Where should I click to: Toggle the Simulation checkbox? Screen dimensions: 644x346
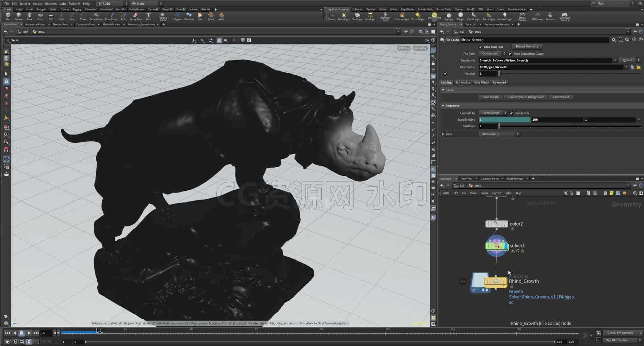pyautogui.click(x=511, y=113)
